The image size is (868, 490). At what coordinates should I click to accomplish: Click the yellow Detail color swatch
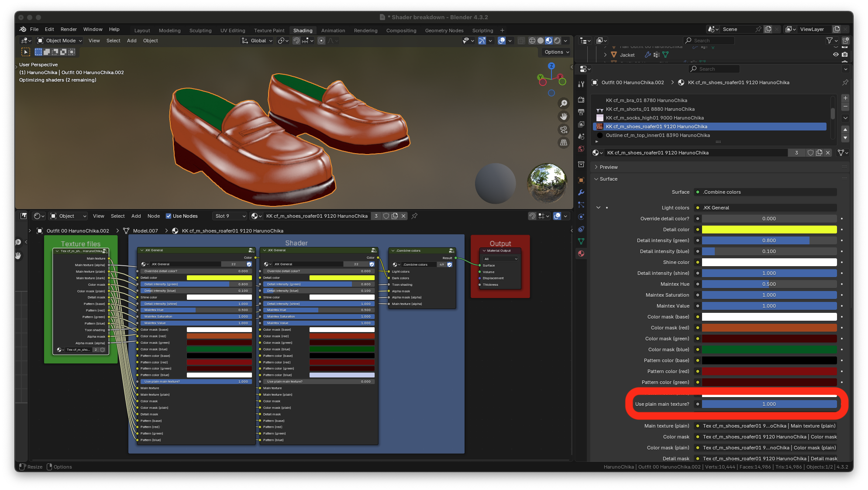click(x=769, y=230)
